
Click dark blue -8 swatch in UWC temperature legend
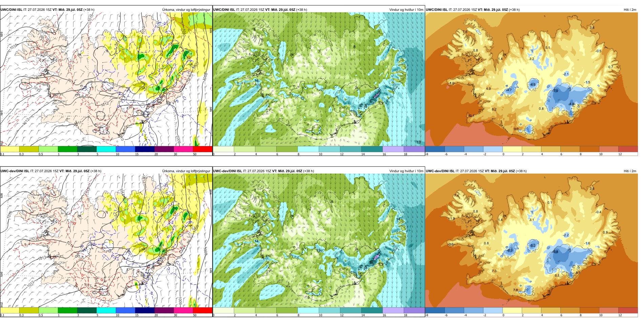[x=435, y=149]
